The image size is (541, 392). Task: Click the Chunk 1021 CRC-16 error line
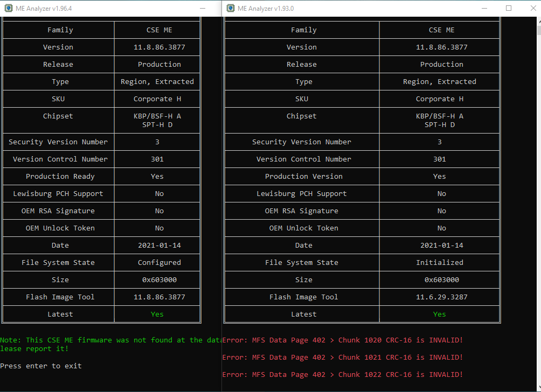tap(342, 357)
